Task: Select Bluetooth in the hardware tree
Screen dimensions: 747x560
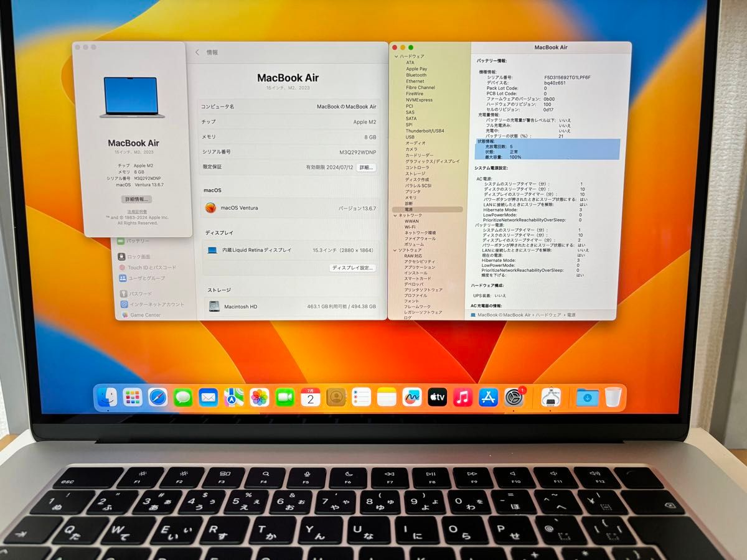Action: (416, 75)
